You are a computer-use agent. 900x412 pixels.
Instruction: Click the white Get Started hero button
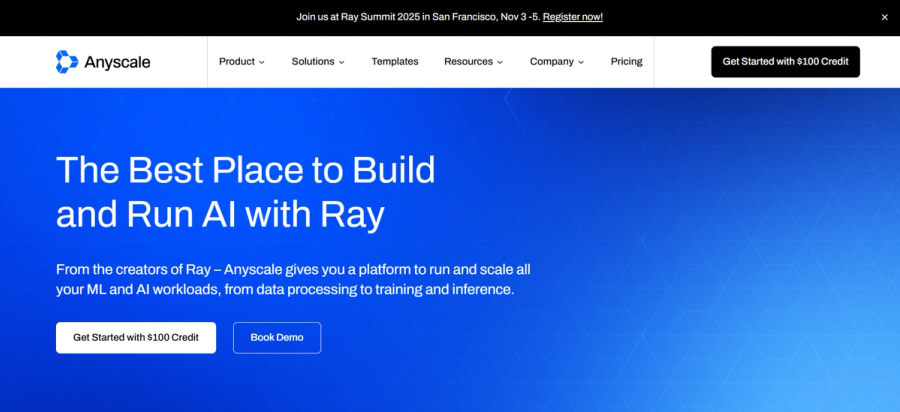[136, 337]
